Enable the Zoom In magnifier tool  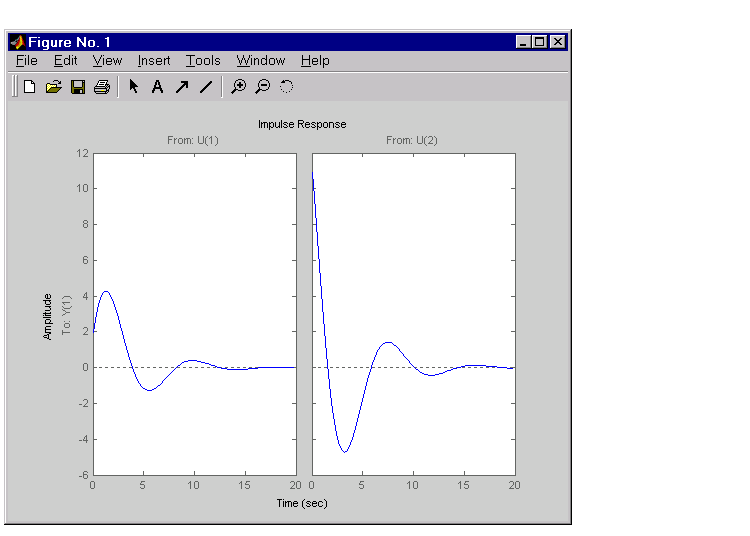pos(238,87)
